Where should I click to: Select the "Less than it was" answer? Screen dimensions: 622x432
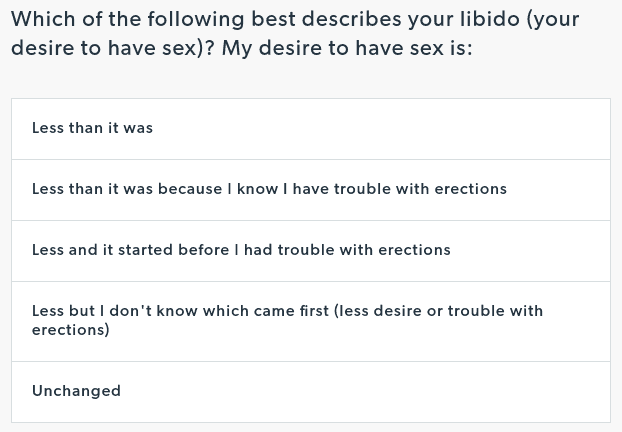click(310, 129)
